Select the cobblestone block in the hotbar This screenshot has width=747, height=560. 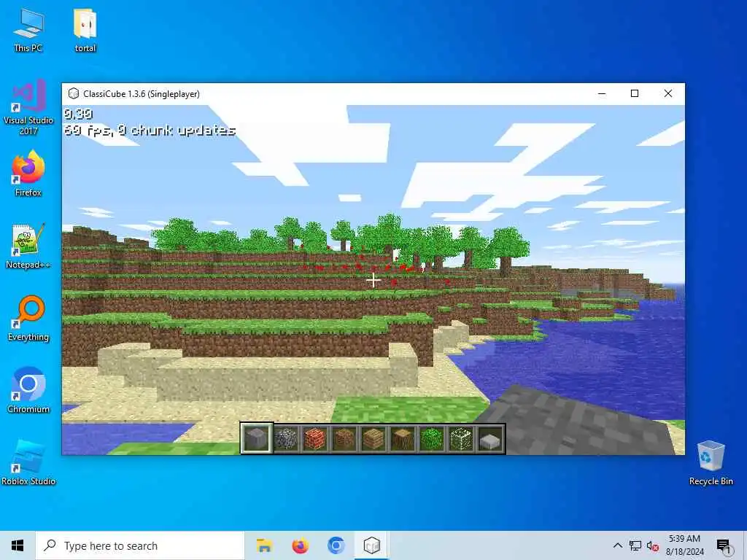pyautogui.click(x=286, y=438)
